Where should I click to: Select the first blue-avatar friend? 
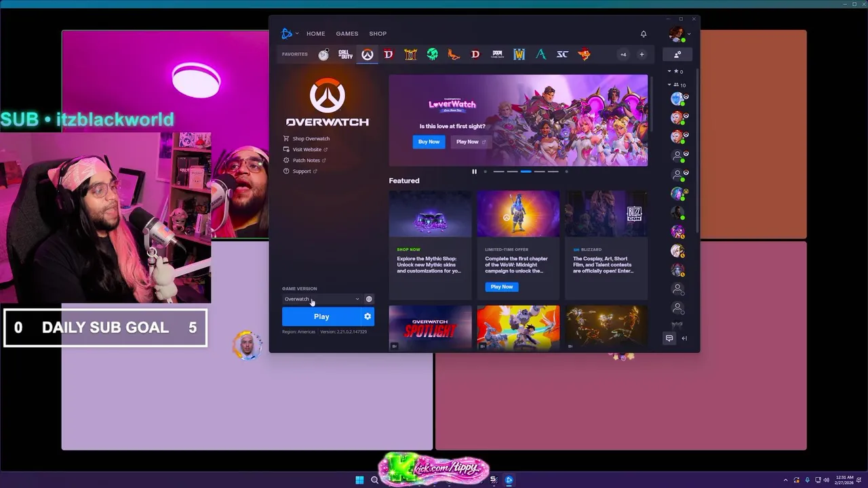point(677,99)
